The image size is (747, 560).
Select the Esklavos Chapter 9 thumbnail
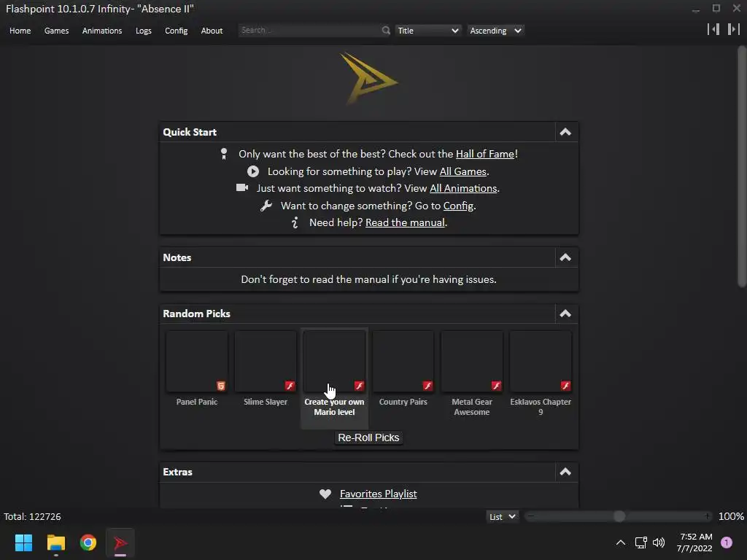coord(541,362)
